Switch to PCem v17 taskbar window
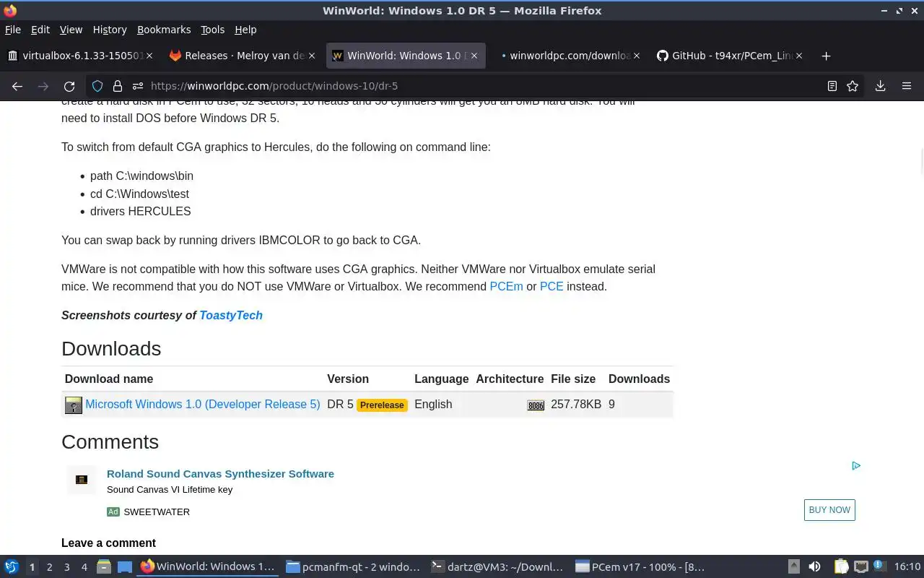924x578 pixels. pos(640,566)
